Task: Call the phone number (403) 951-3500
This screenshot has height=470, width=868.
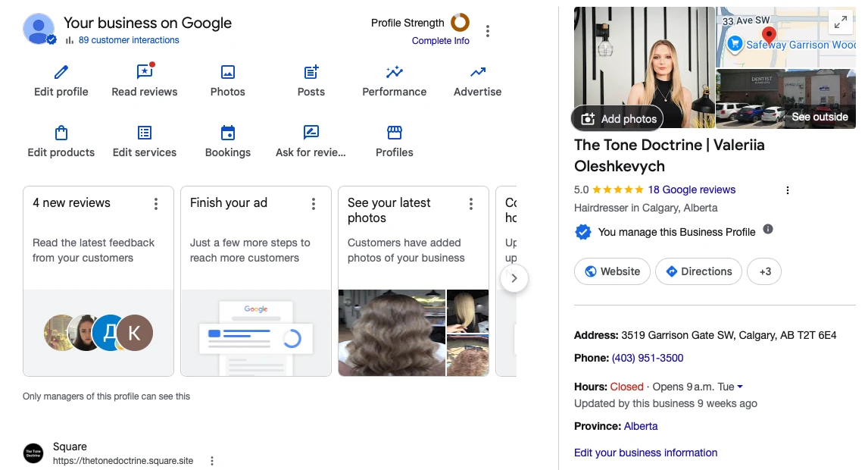Action: pyautogui.click(x=647, y=358)
